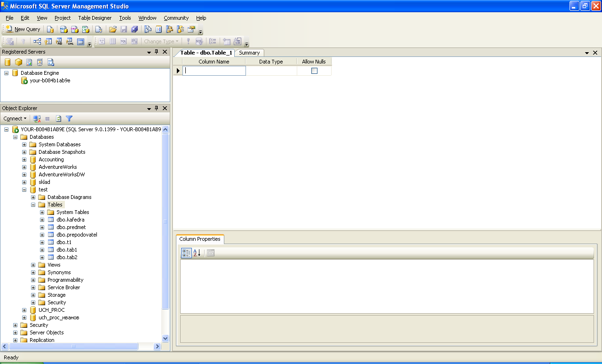Click the Refresh icon in Object Explorer
This screenshot has height=364, width=602.
(x=59, y=119)
